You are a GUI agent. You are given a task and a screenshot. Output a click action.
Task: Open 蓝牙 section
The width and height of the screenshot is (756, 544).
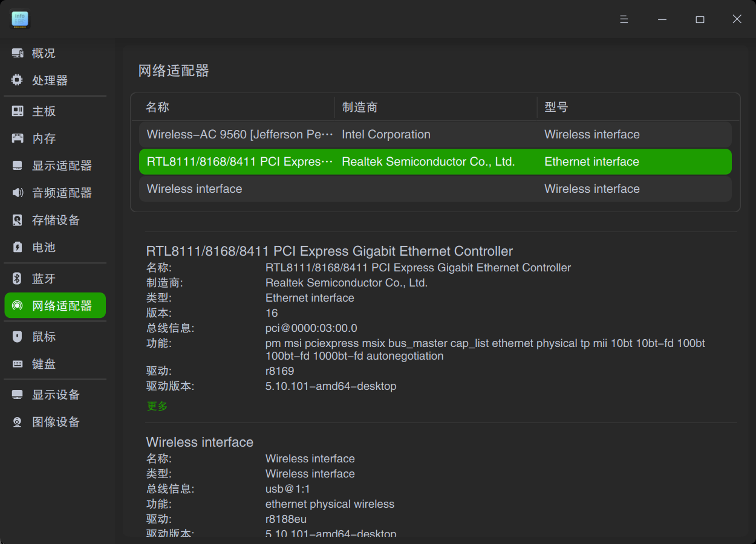[55, 279]
